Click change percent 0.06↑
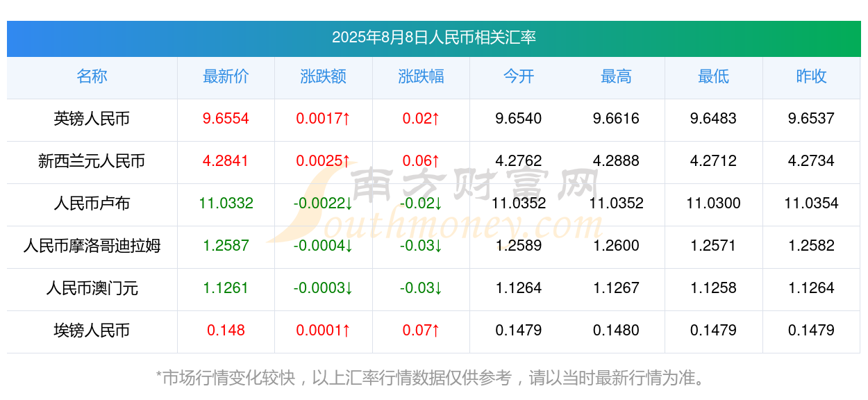 click(421, 161)
